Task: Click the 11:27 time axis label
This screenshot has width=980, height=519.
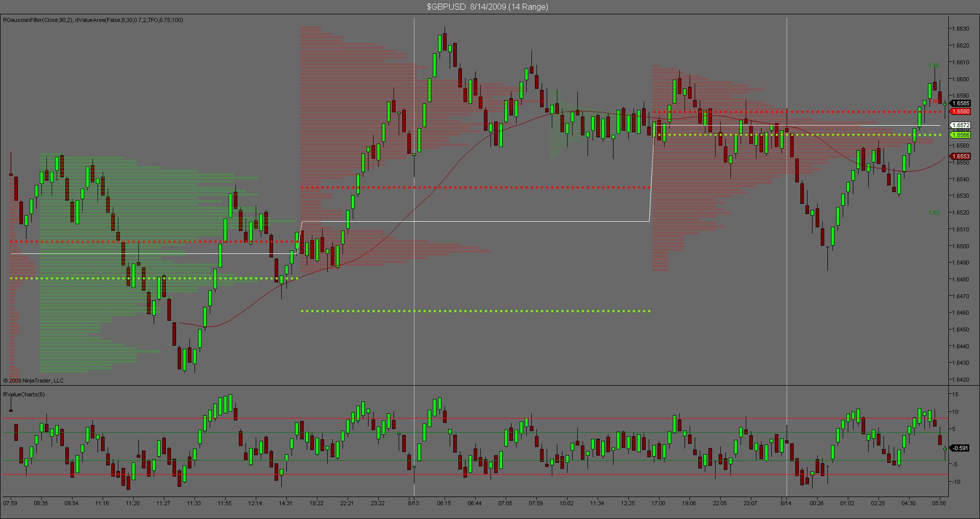Action: (163, 503)
